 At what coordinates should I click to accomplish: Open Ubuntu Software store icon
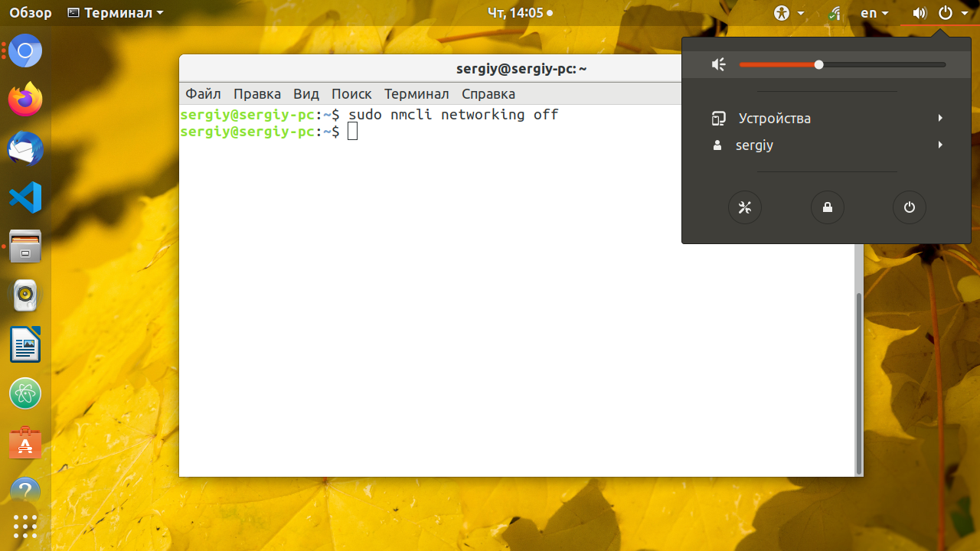pyautogui.click(x=25, y=442)
